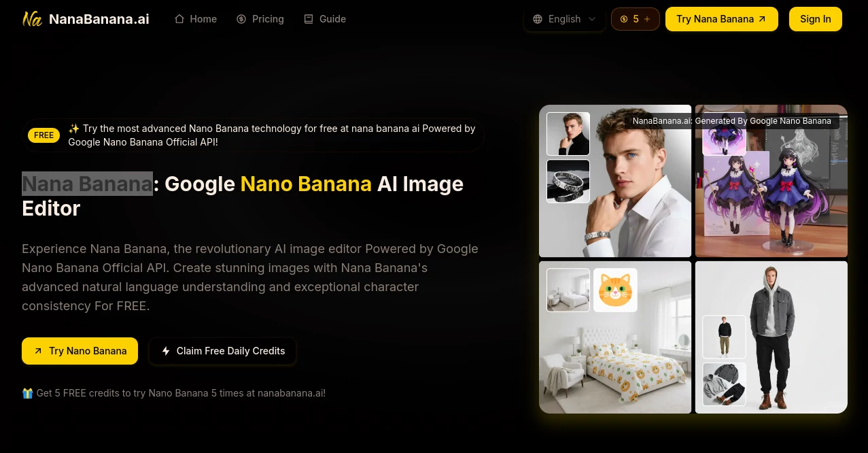Click the Try Nano Banana yellow button
868x453 pixels.
80,351
